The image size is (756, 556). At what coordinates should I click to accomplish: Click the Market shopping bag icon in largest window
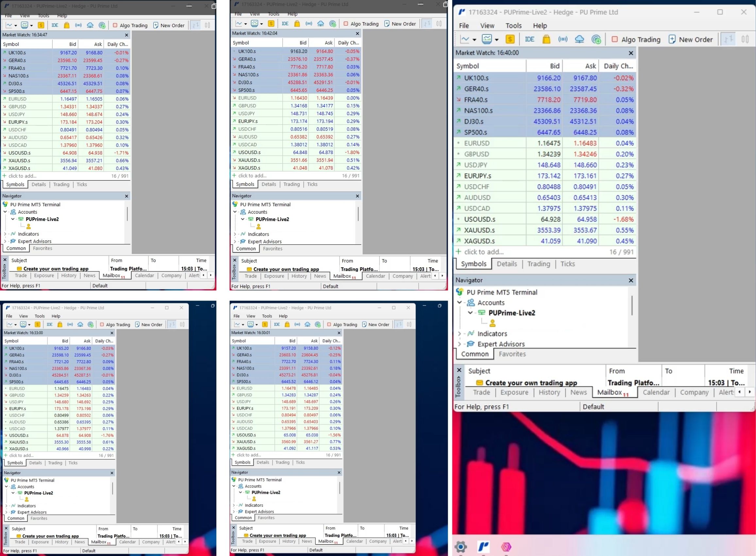546,39
